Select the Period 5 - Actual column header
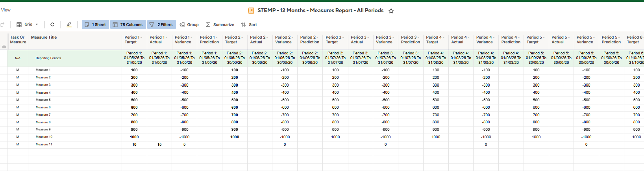The height and width of the screenshot is (171, 644). 561,40
